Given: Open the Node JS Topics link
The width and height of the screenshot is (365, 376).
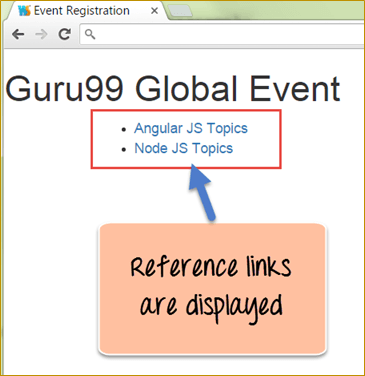Looking at the screenshot, I should pos(183,149).
